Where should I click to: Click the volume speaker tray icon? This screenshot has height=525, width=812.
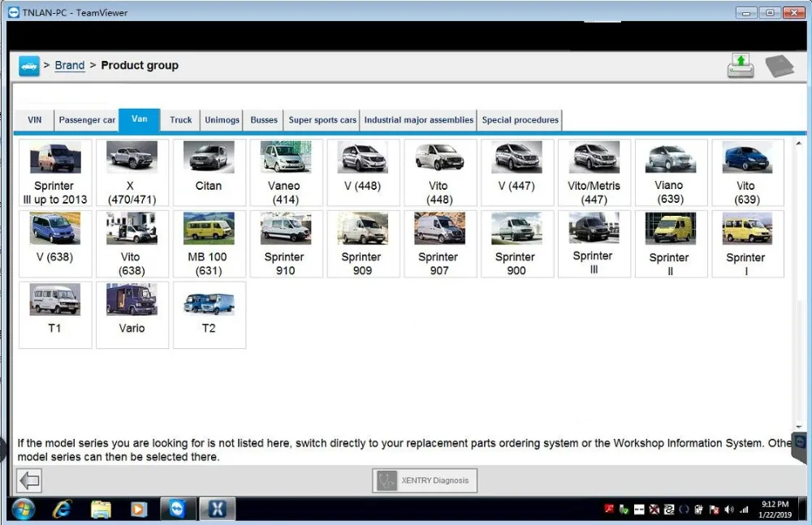729,510
